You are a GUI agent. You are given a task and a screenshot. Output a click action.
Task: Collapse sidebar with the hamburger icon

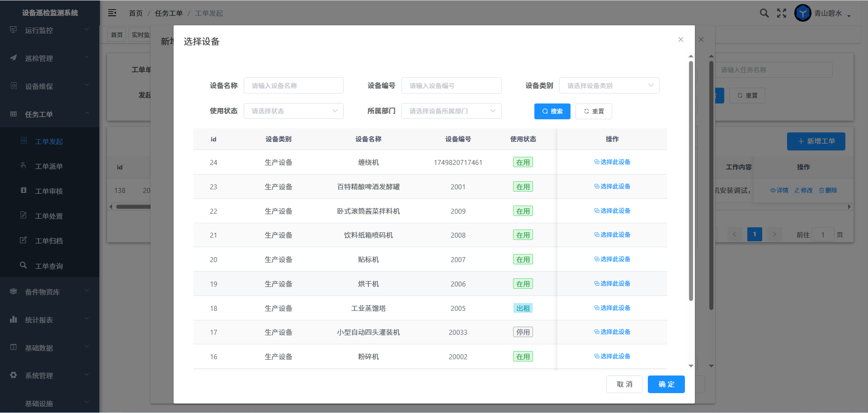tap(112, 13)
